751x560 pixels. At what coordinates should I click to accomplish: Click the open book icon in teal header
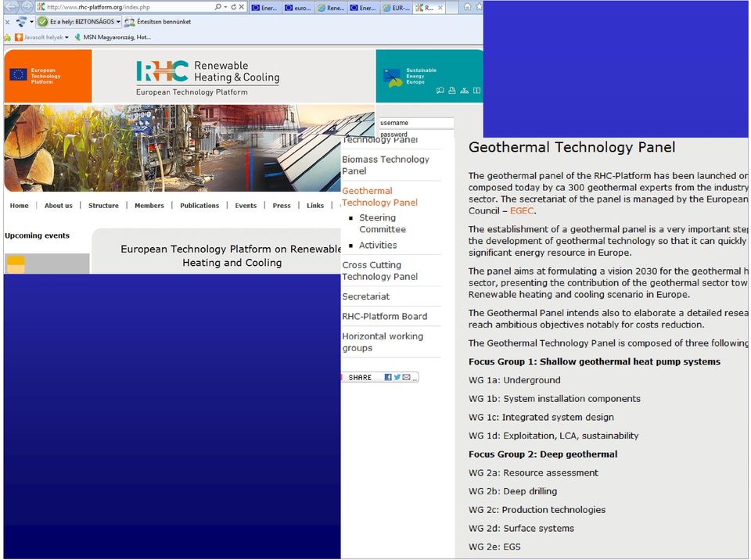(x=476, y=91)
